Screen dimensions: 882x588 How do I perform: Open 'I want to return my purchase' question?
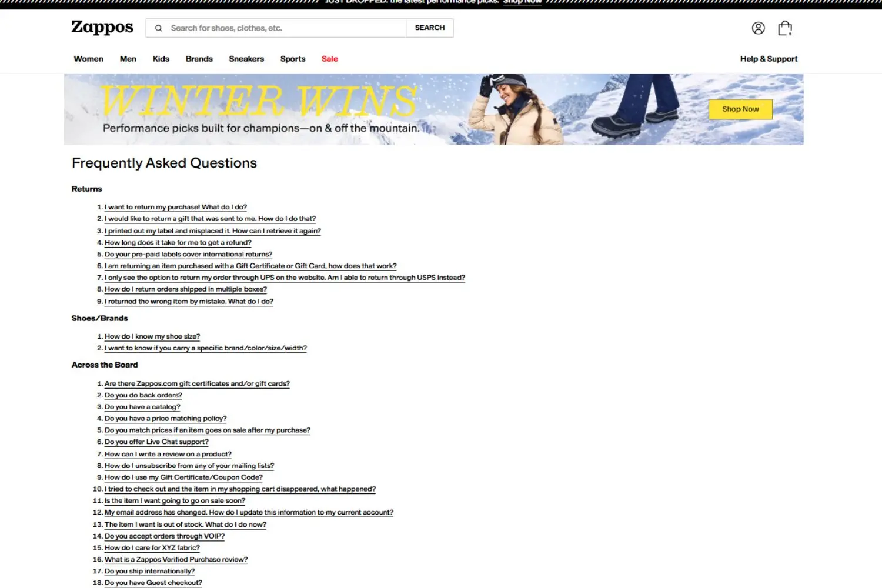pyautogui.click(x=176, y=207)
